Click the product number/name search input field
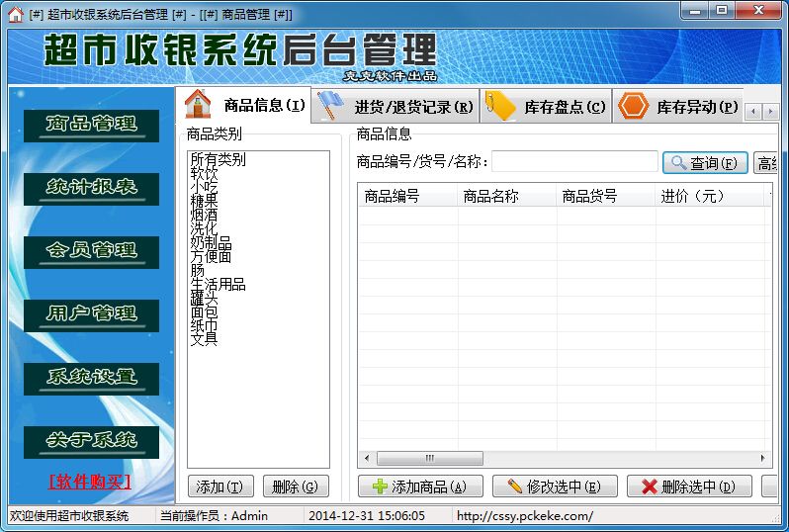The image size is (789, 532). click(x=574, y=162)
